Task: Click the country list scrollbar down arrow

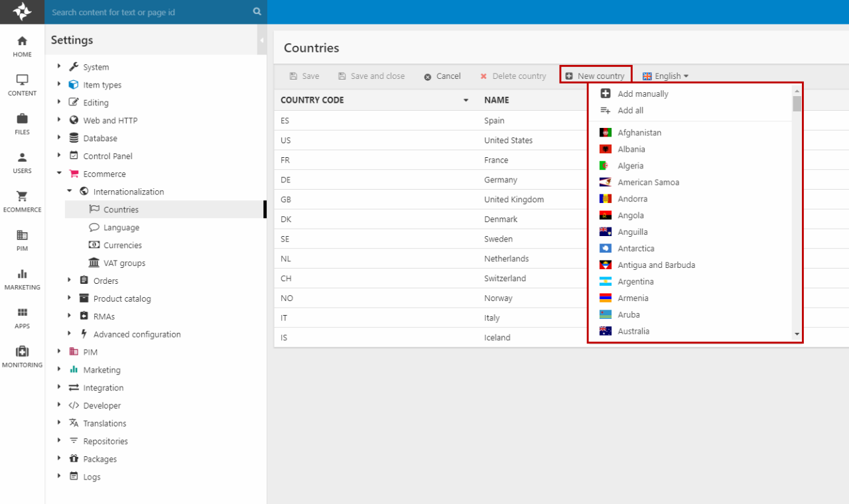Action: [797, 335]
